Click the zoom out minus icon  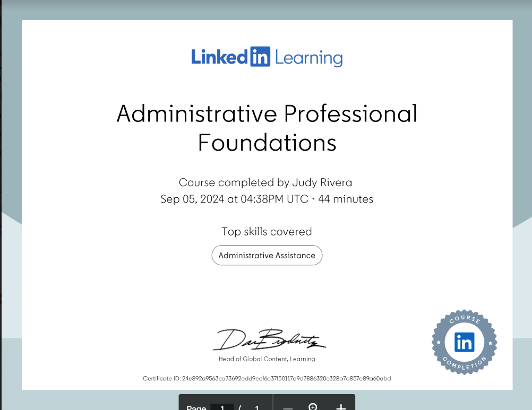[x=288, y=408]
